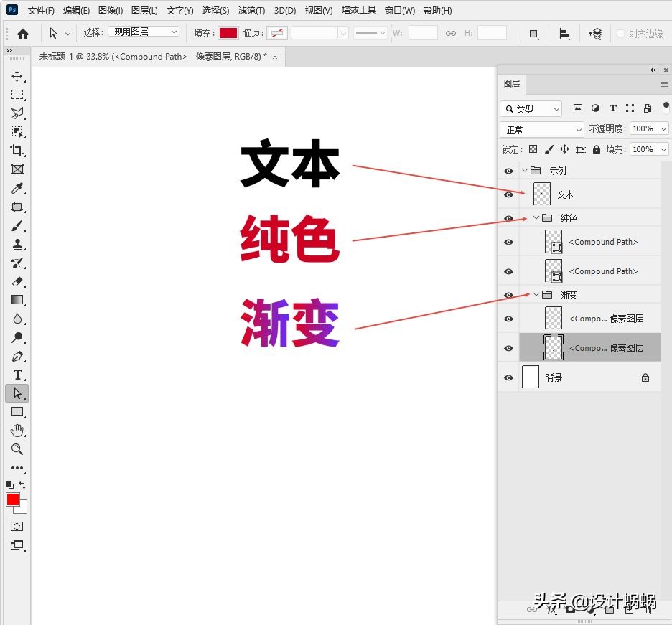This screenshot has width=672, height=625.
Task: Select the Zoom tool
Action: click(x=17, y=449)
